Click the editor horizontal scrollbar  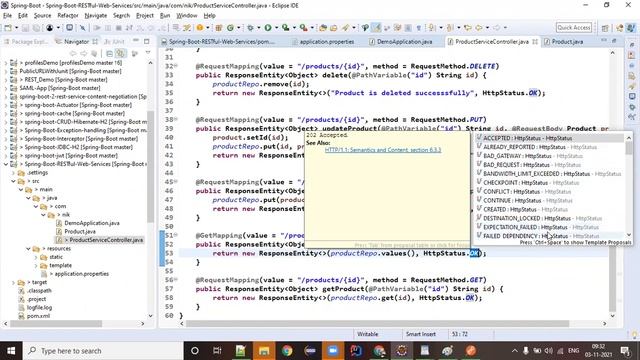tap(378, 324)
